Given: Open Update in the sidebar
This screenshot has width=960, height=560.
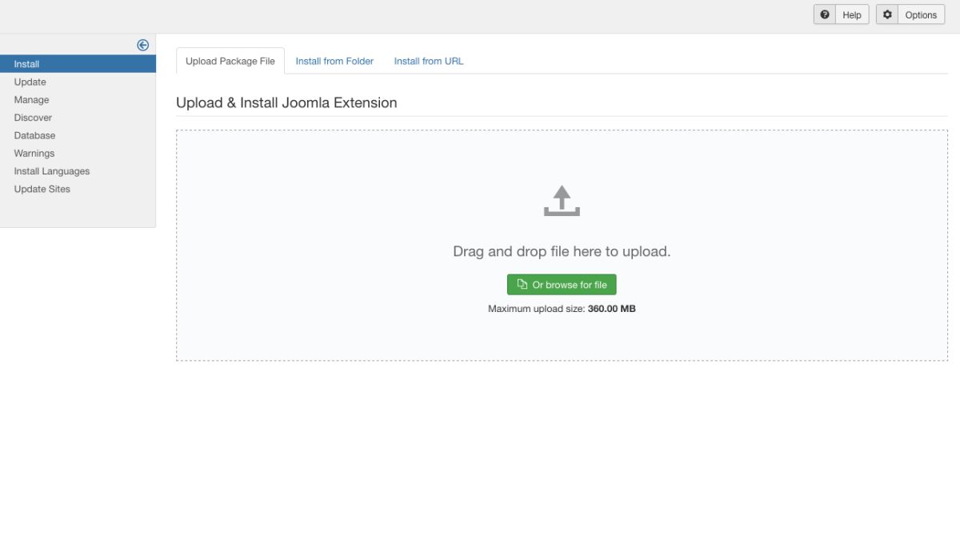Looking at the screenshot, I should (x=78, y=82).
